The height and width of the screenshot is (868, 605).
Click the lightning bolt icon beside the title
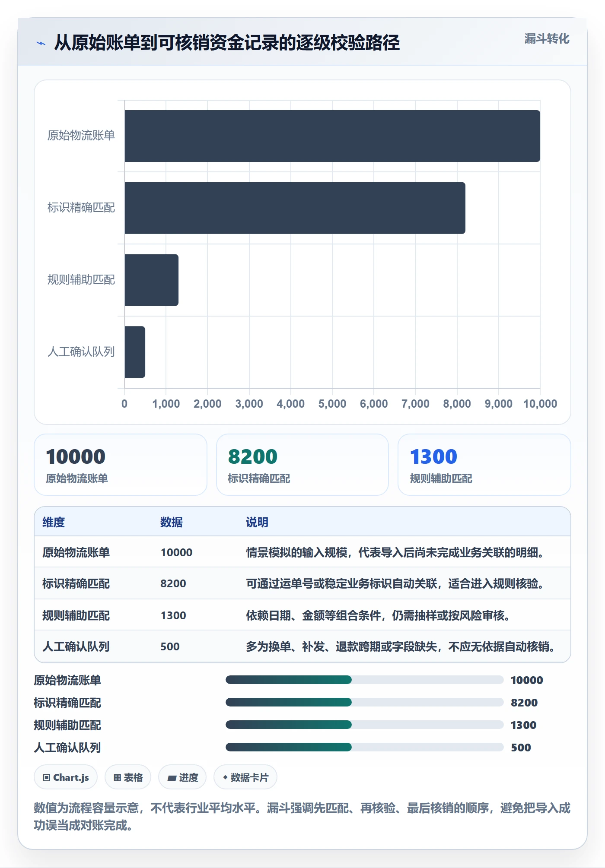pyautogui.click(x=41, y=43)
